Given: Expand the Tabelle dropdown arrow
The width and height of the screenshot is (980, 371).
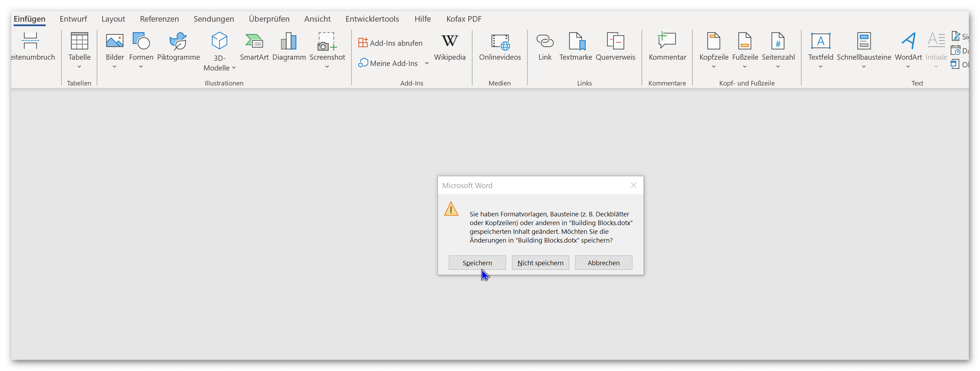Looking at the screenshot, I should coord(79,67).
